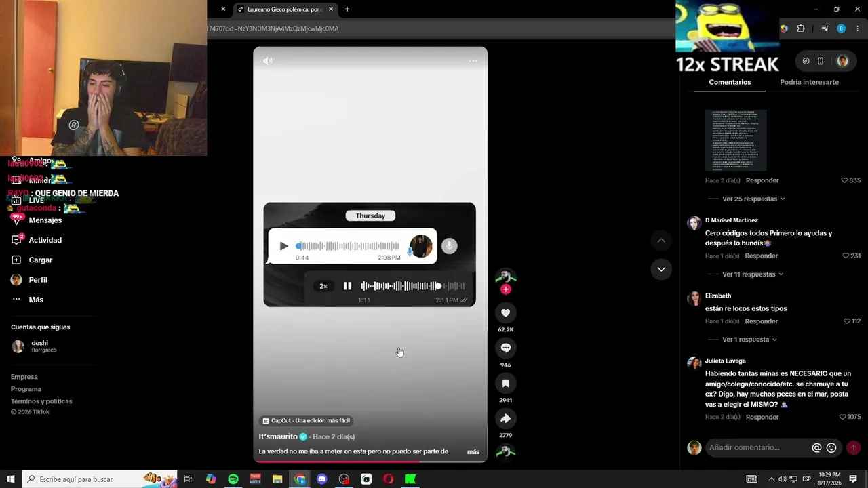The image size is (868, 488).
Task: Post the comment with the red arrow button
Action: (x=853, y=447)
